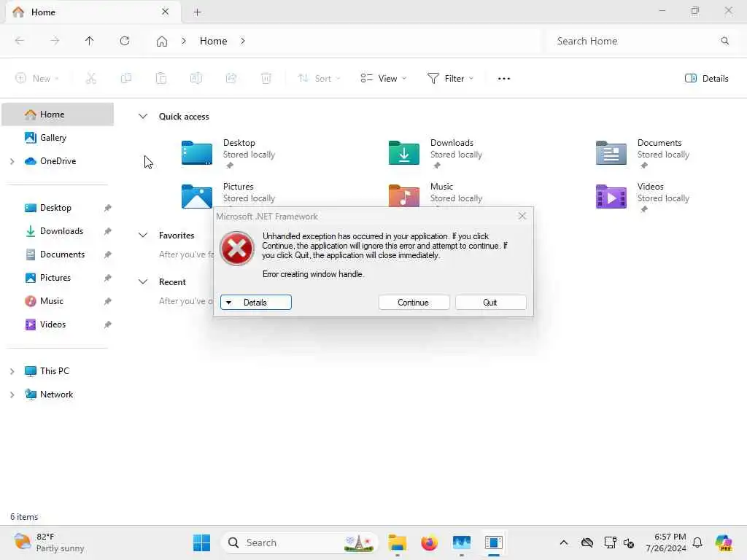The width and height of the screenshot is (747, 560).
Task: Open pinned Videos in the sidebar
Action: [x=53, y=324]
